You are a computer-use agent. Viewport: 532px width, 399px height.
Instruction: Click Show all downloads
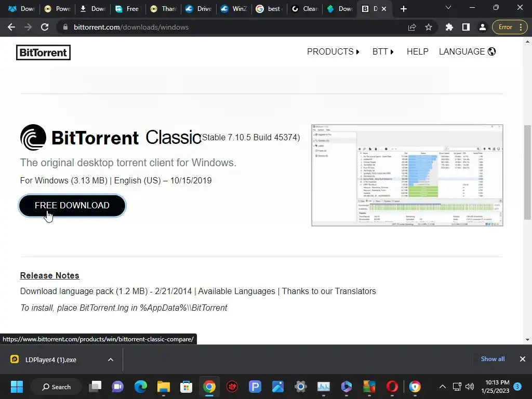tap(493, 359)
